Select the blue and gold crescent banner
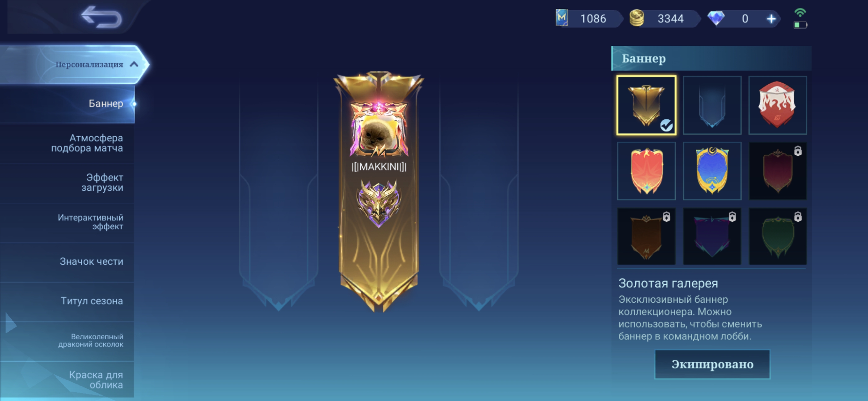868x401 pixels. pyautogui.click(x=712, y=171)
